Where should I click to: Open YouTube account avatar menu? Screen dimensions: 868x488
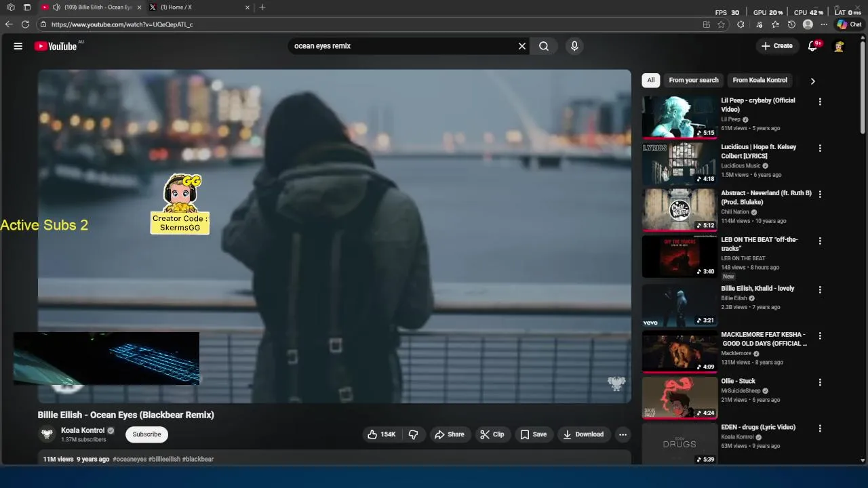pos(839,46)
